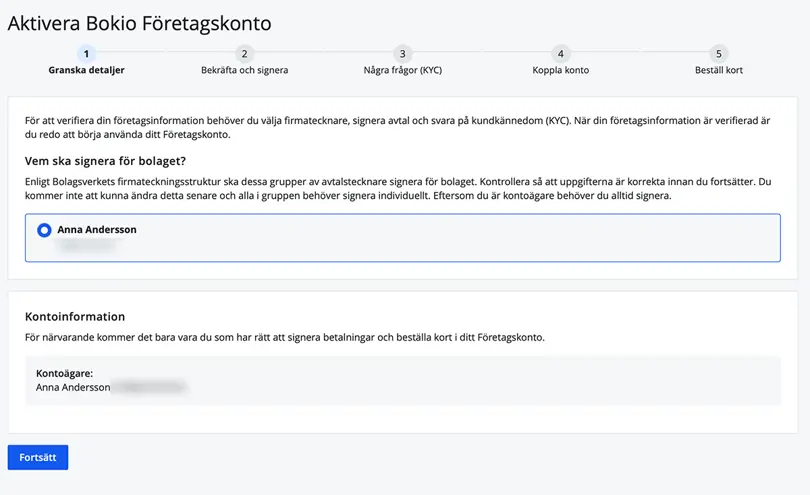Viewport: 810px width, 495px height.
Task: Click the Fortsätt button
Action: [x=38, y=457]
